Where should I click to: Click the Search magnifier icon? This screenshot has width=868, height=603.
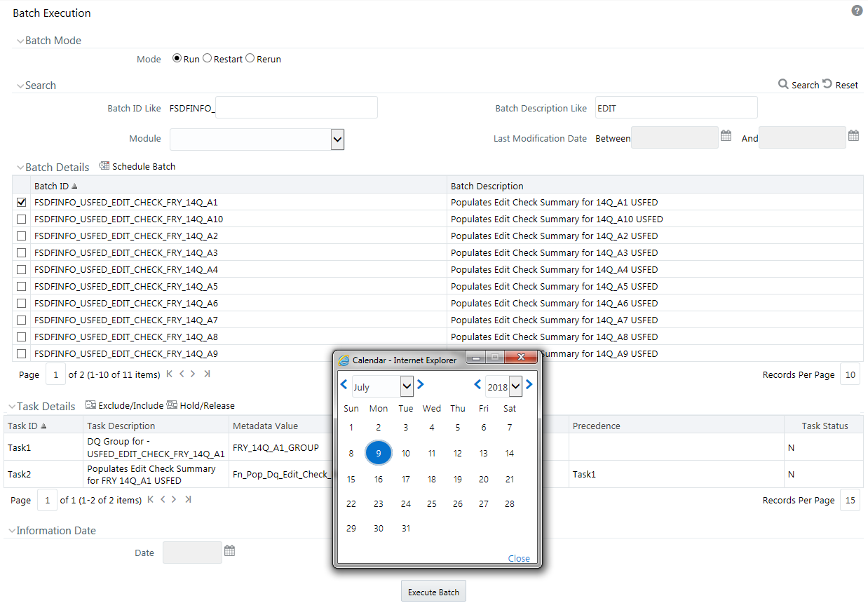783,84
